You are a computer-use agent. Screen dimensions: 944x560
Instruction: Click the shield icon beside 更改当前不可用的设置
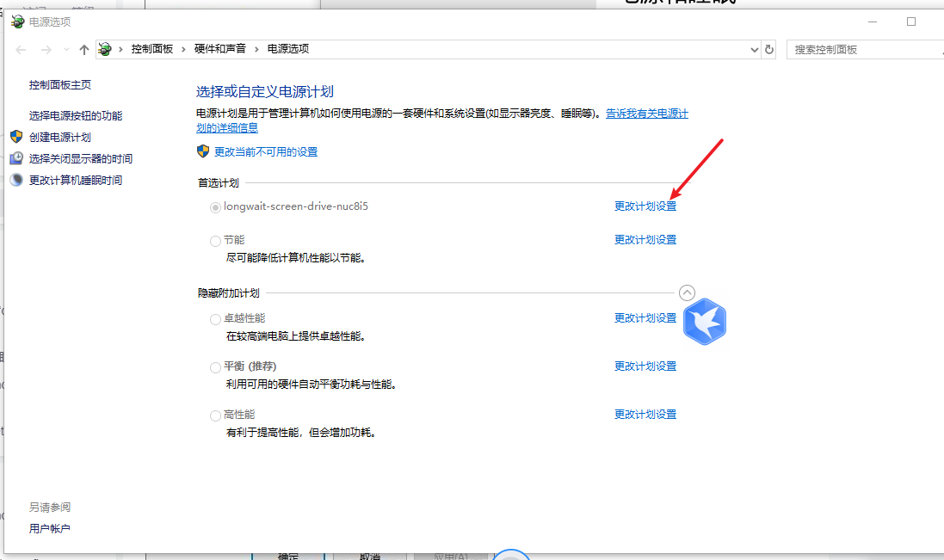pyautogui.click(x=203, y=151)
